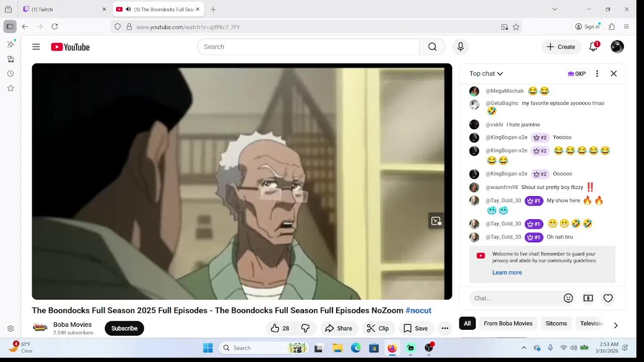Subscribe to Boba Movies channel
This screenshot has height=362, width=644.
click(x=124, y=328)
